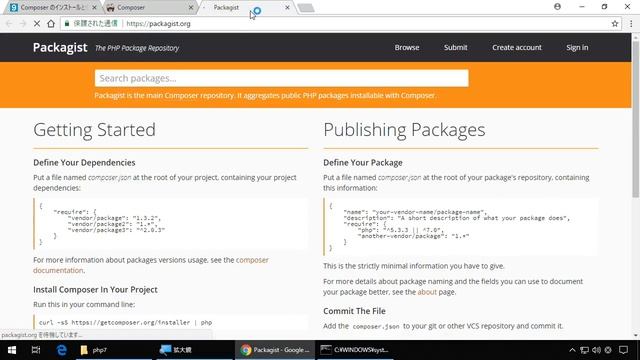Image resolution: width=640 pixels, height=360 pixels.
Task: Close the Packagist tab
Action: [287, 7]
